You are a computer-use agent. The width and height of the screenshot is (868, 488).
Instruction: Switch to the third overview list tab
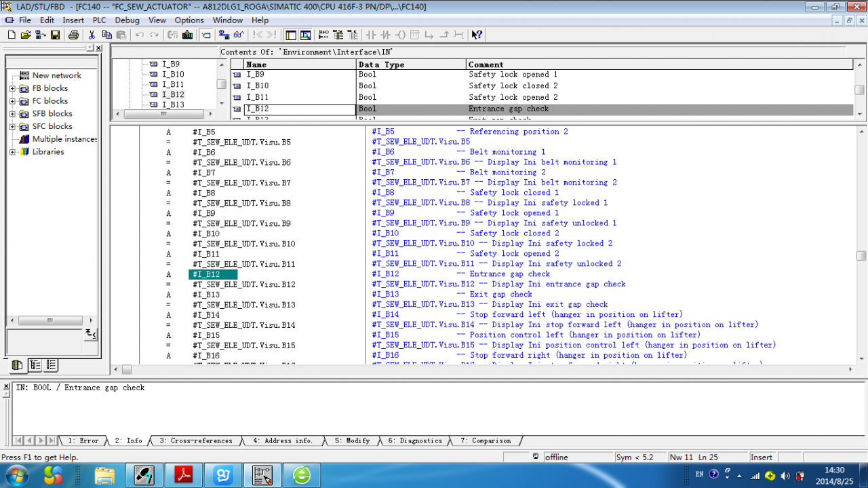52,365
